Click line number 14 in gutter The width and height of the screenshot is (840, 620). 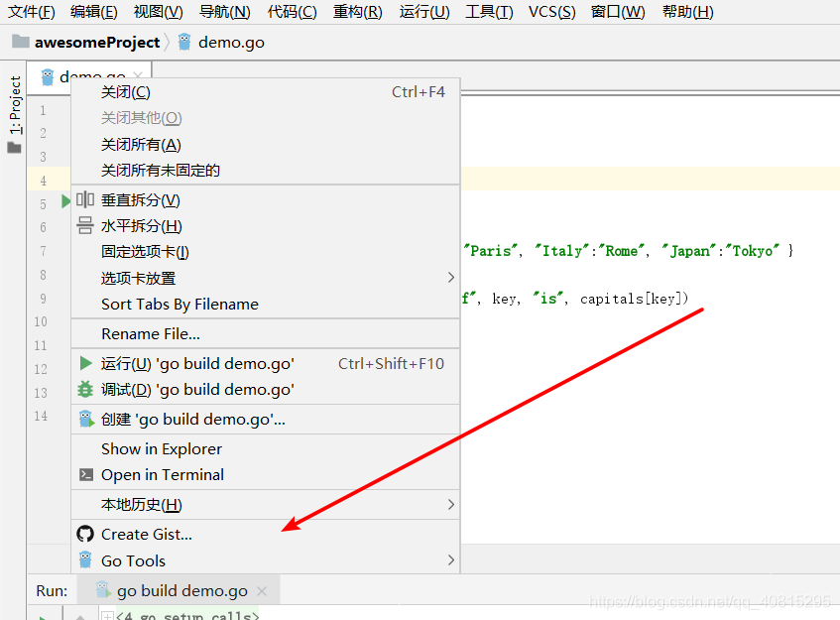tap(41, 416)
